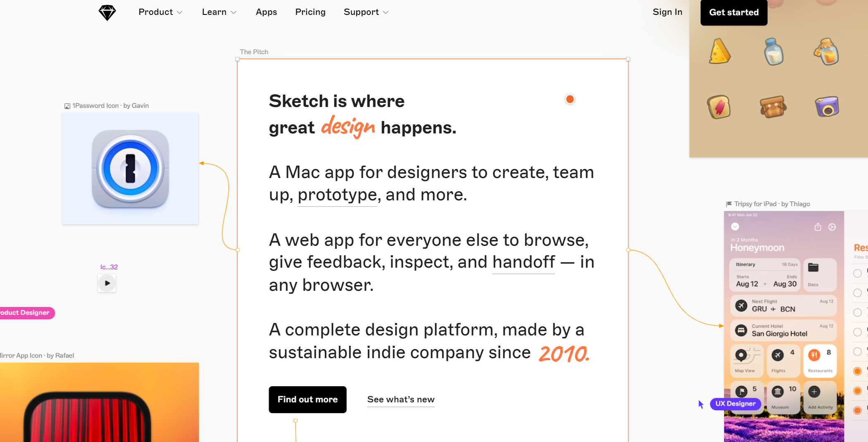Click the honey jar icon
Viewport: 868px width, 442px height.
pos(827,52)
